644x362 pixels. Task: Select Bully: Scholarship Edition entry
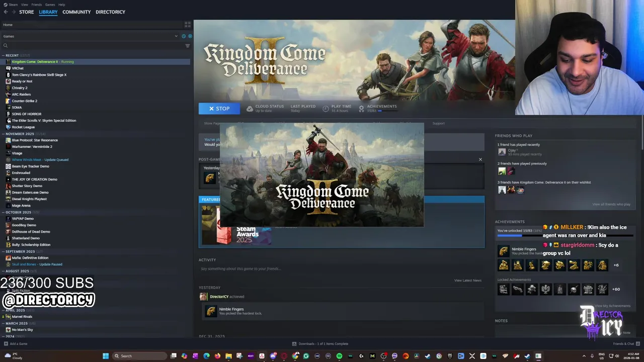point(30,245)
